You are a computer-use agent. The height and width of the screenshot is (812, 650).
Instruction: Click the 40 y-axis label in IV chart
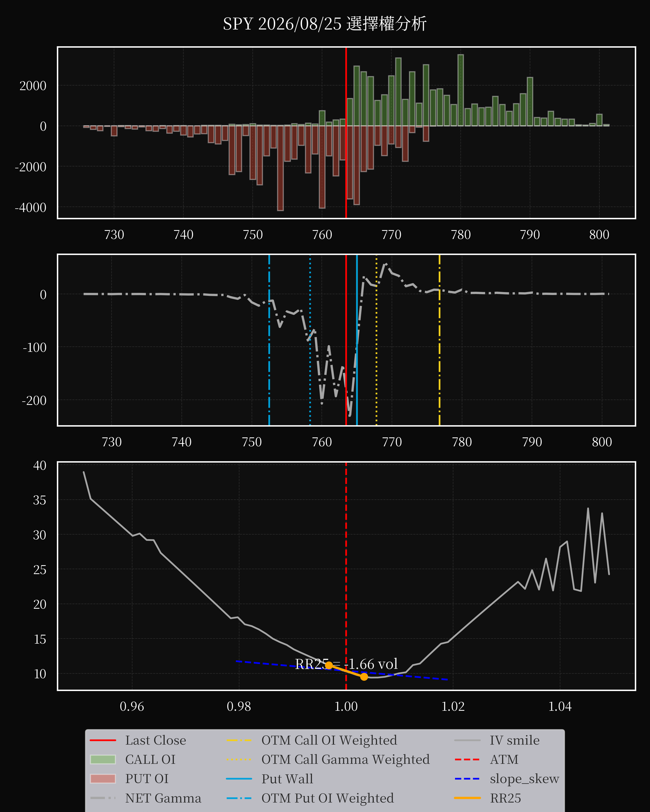click(40, 466)
